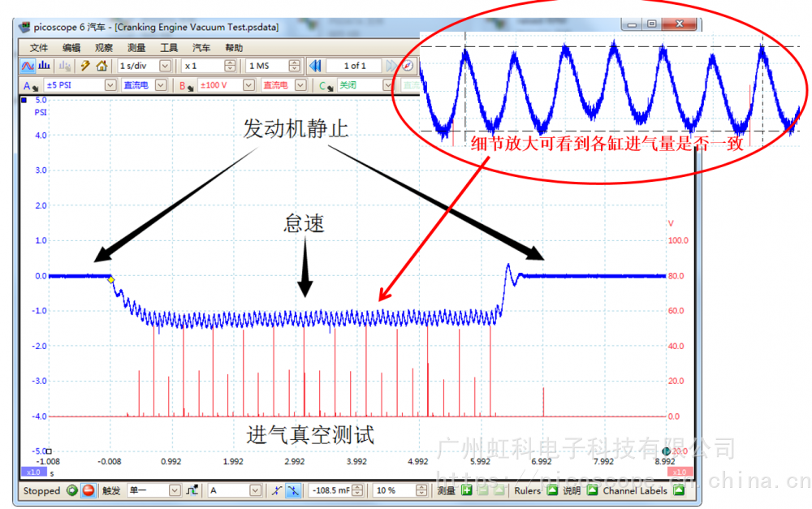Click the auto setup lightning icon
The width and height of the screenshot is (812, 509).
85,66
